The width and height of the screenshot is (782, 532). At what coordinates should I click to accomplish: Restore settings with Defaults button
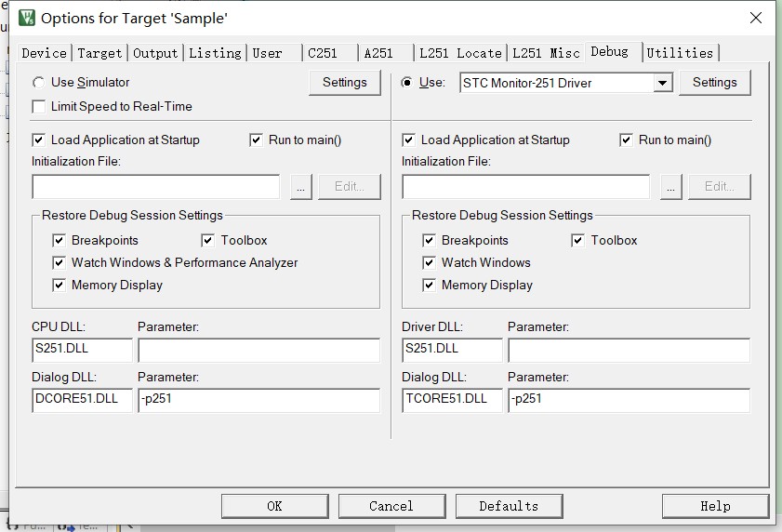click(x=509, y=506)
